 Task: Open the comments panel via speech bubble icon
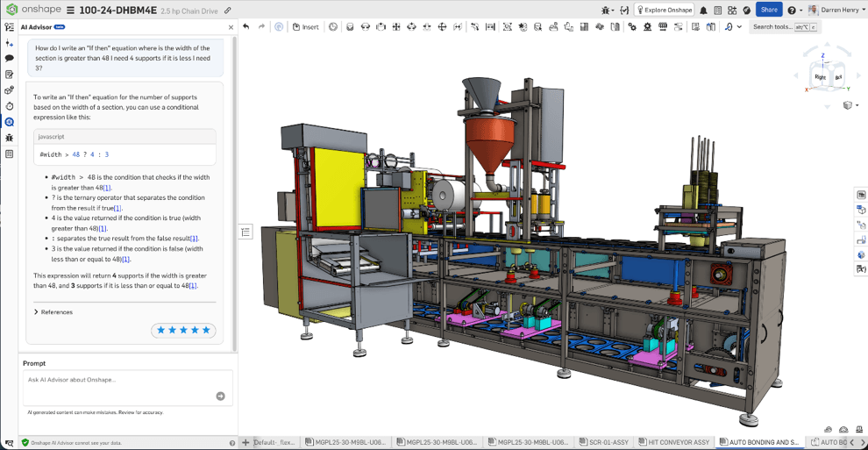click(10, 58)
